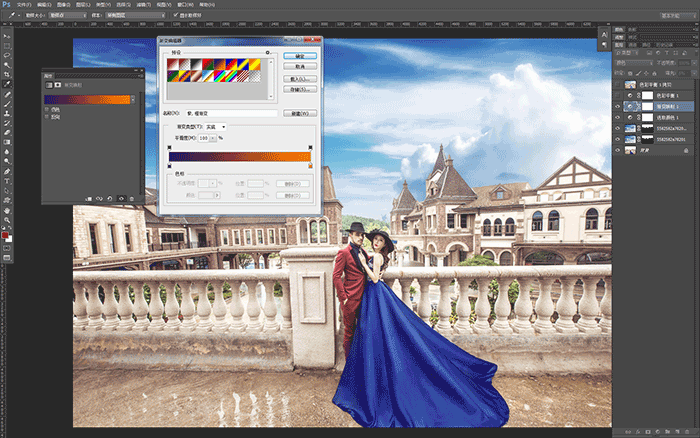
Task: Open the File menu
Action: [x=24, y=4]
